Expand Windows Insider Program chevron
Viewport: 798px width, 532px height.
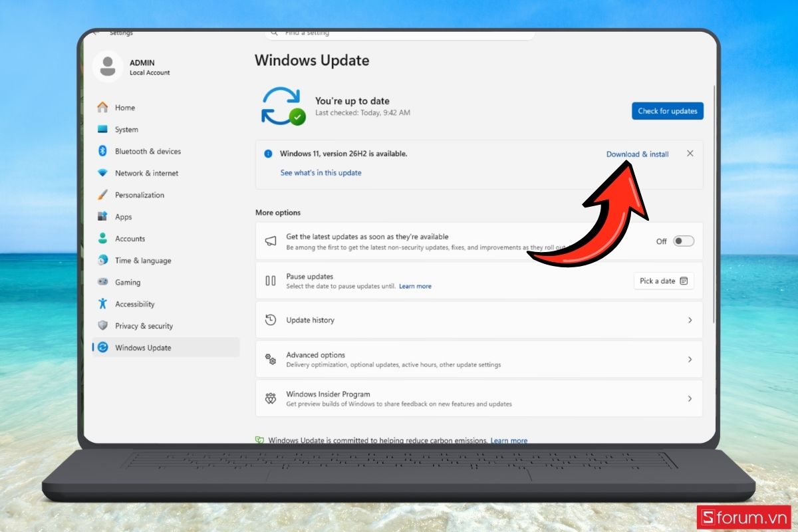(690, 398)
